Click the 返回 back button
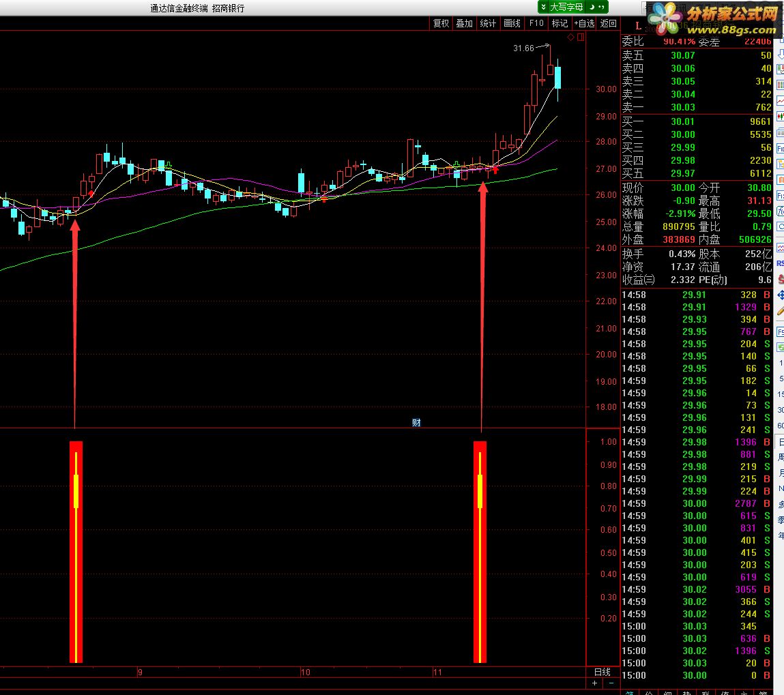The height and width of the screenshot is (695, 784). point(609,23)
